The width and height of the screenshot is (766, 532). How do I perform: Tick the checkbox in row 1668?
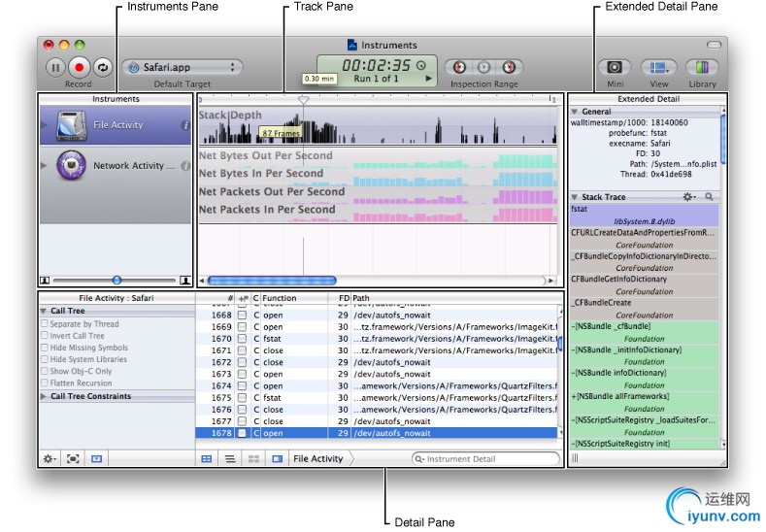point(242,316)
